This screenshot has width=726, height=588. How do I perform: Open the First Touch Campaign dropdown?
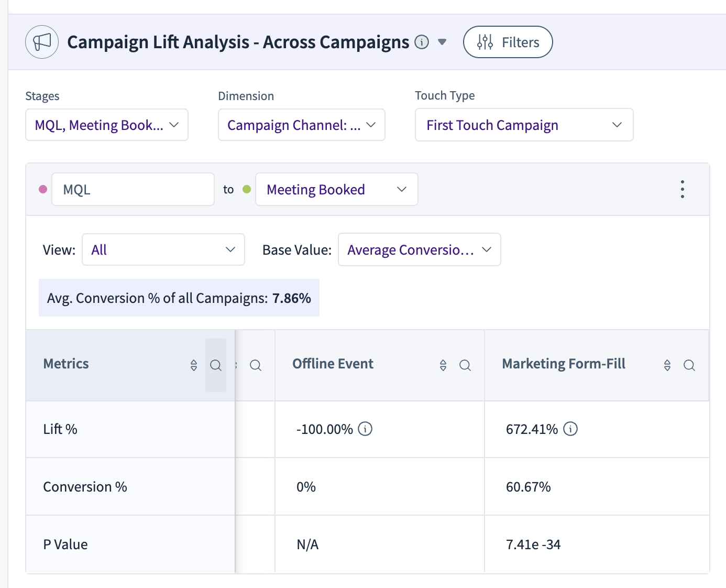(524, 125)
